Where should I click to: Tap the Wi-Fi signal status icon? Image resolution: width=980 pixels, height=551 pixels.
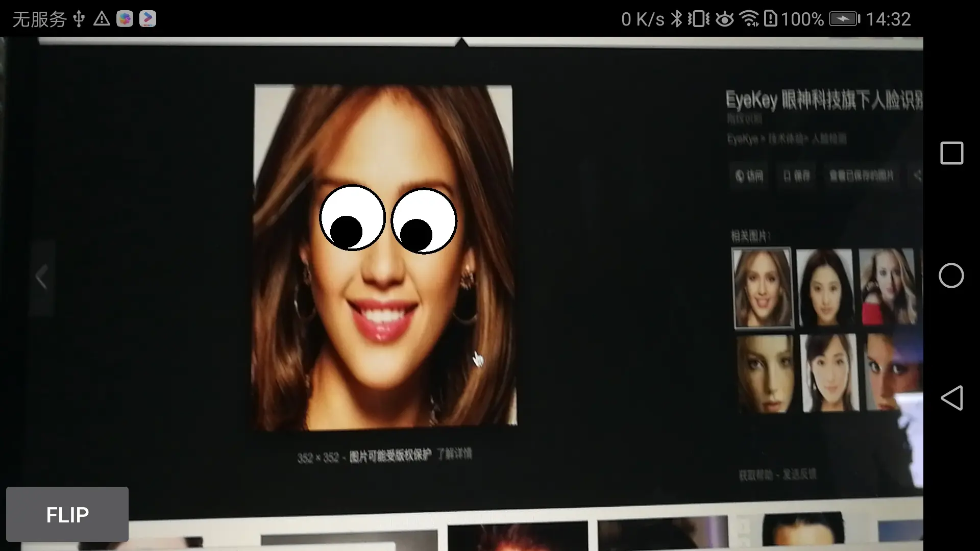(x=749, y=19)
